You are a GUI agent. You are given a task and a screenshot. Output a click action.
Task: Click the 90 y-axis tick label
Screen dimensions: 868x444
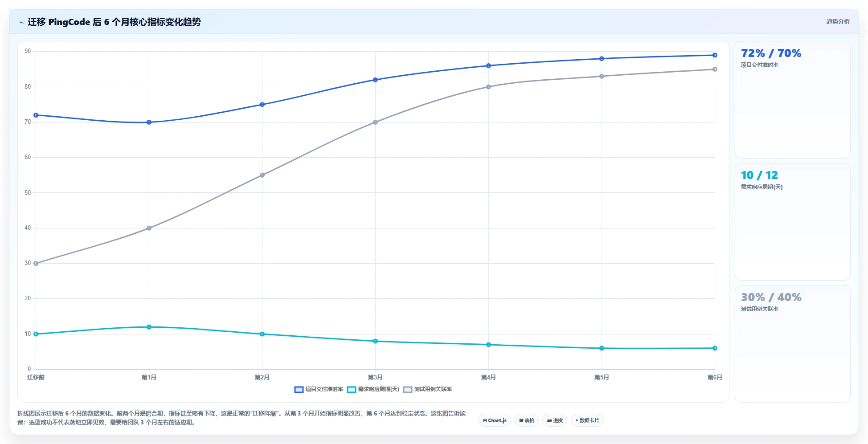click(28, 52)
